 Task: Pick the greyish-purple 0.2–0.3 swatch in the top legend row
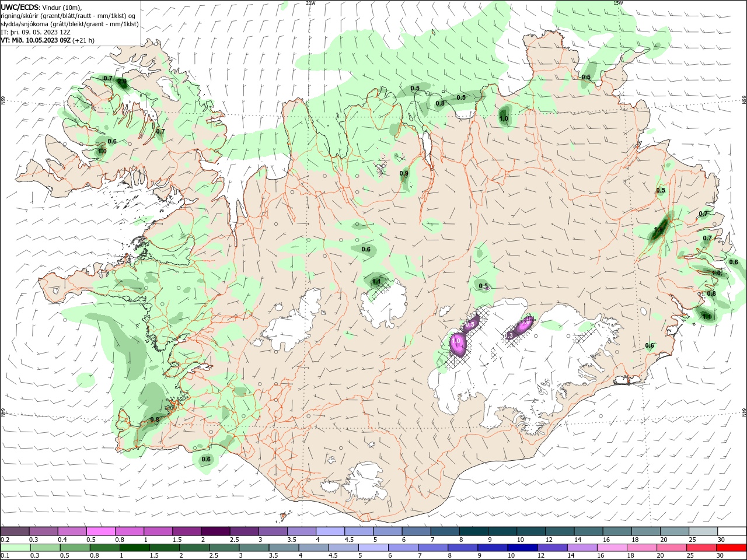pos(15,531)
